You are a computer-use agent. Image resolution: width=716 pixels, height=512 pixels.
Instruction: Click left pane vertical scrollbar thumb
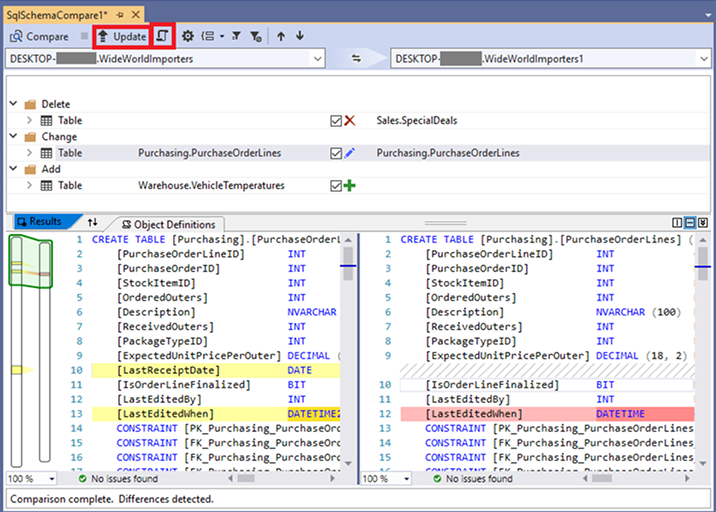tap(348, 263)
